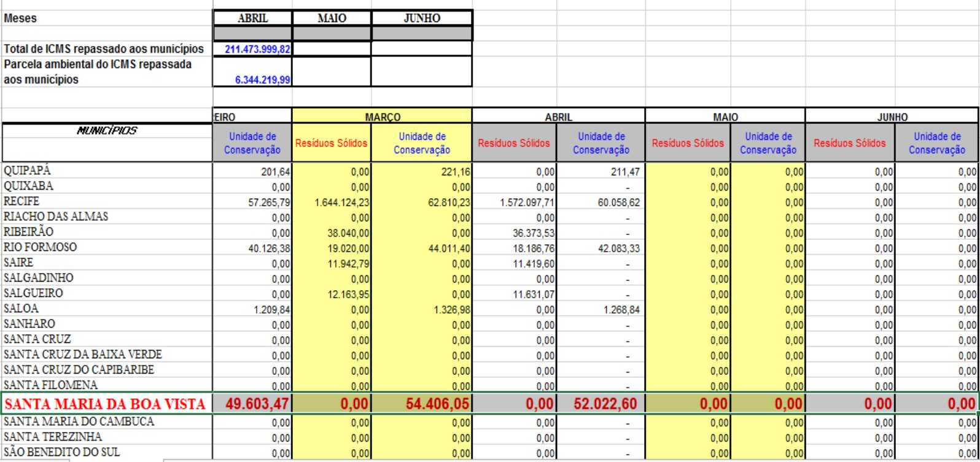Click the SANHARO municipality cell
Viewport: 980px width, 462px height.
click(x=107, y=324)
